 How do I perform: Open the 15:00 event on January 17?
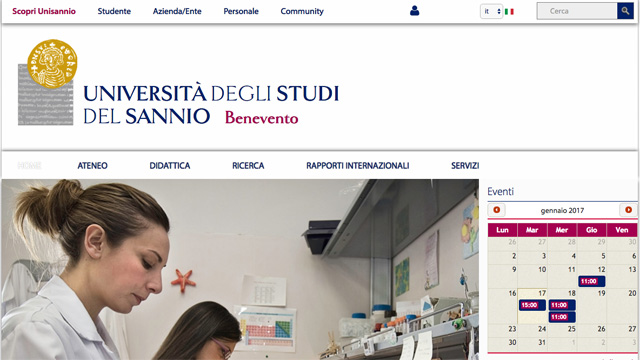pos(532,305)
